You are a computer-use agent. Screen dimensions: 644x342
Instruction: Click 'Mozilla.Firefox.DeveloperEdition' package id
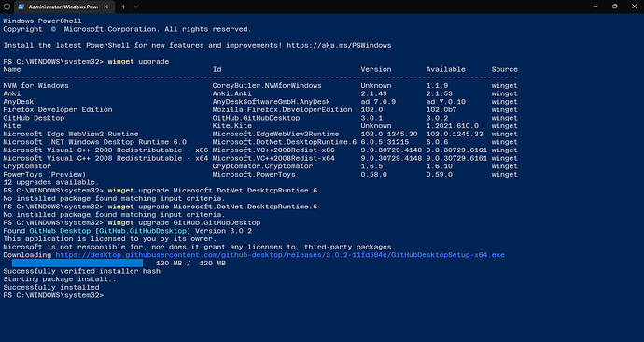282,109
